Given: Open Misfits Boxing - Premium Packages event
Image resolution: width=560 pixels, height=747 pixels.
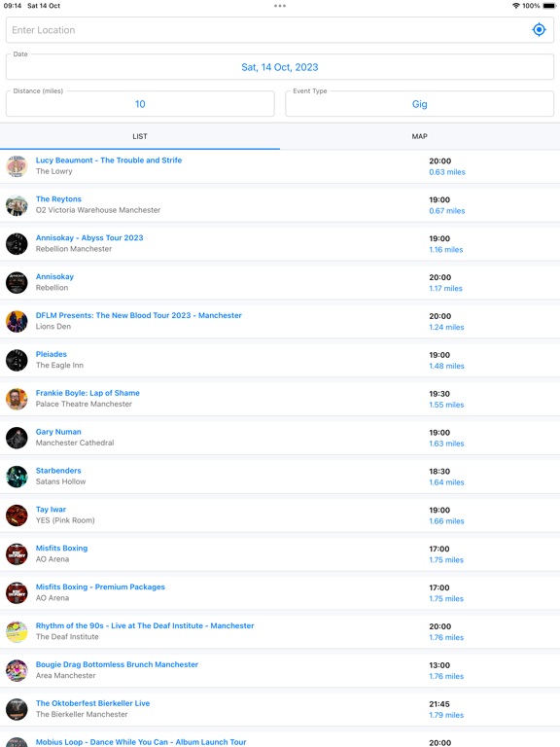Looking at the screenshot, I should point(100,587).
